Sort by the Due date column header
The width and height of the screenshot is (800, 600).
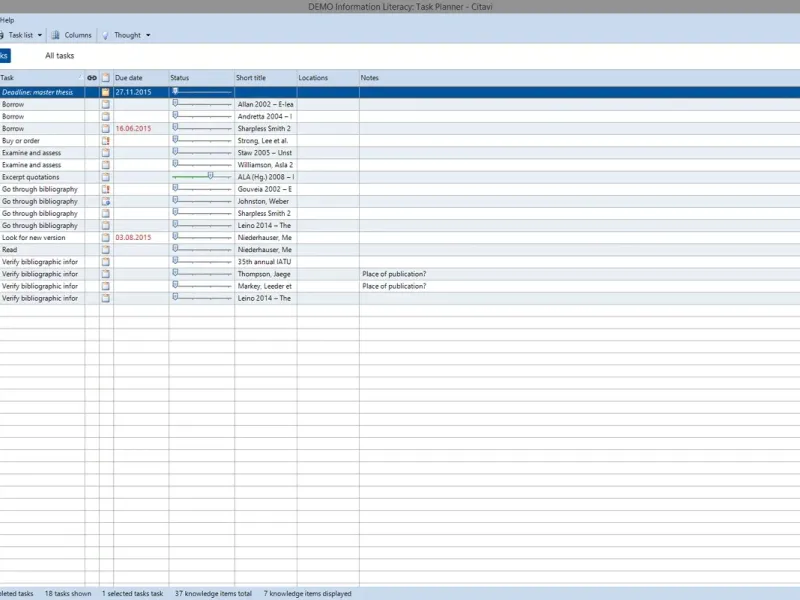pyautogui.click(x=141, y=78)
